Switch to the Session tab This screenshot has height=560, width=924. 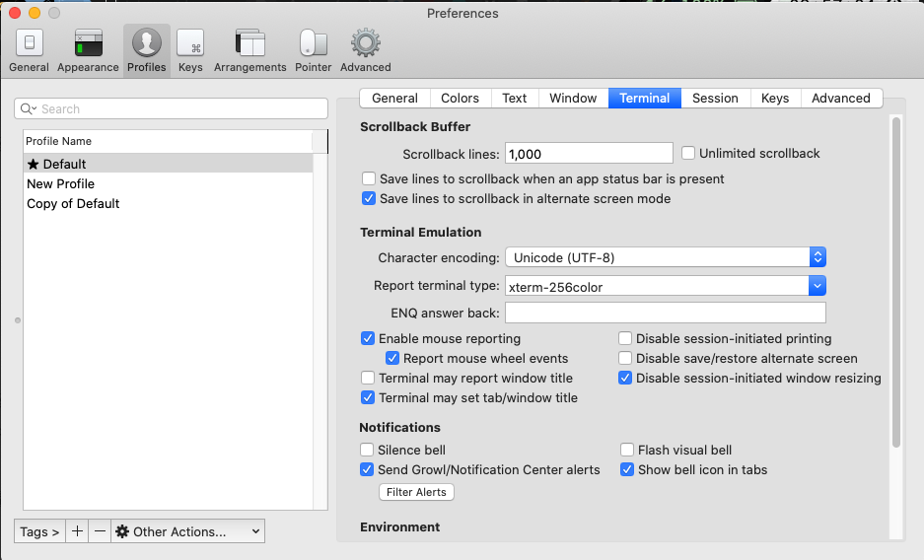click(x=715, y=98)
